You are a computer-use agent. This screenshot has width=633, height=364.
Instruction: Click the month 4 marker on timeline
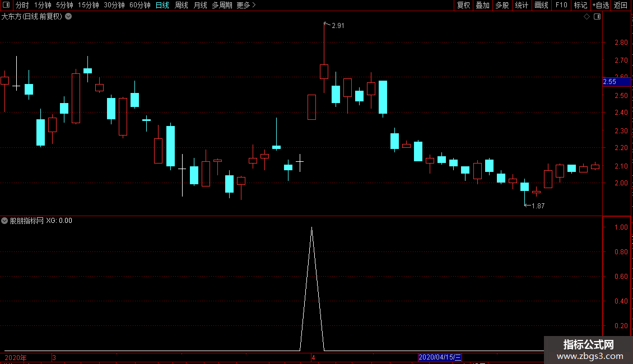coord(313,357)
